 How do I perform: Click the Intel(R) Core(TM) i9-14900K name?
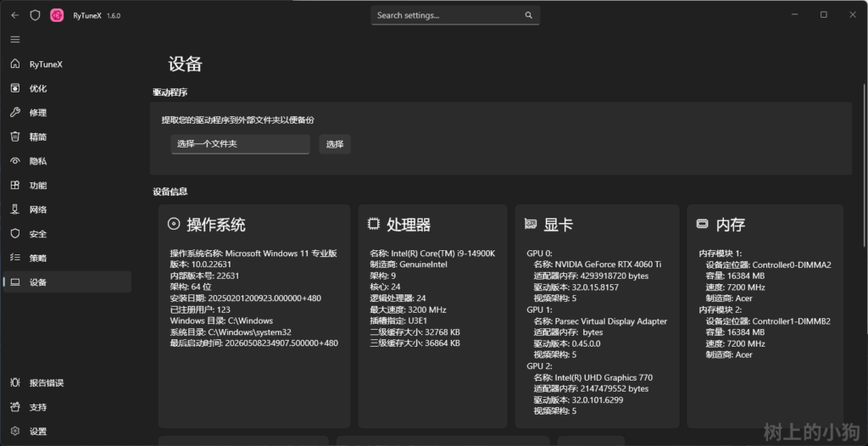pos(442,254)
